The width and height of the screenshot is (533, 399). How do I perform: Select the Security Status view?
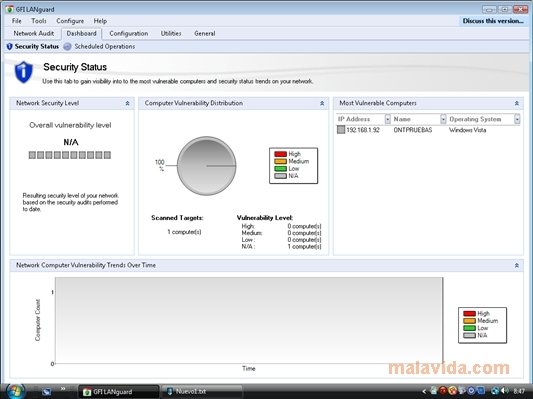pos(33,47)
